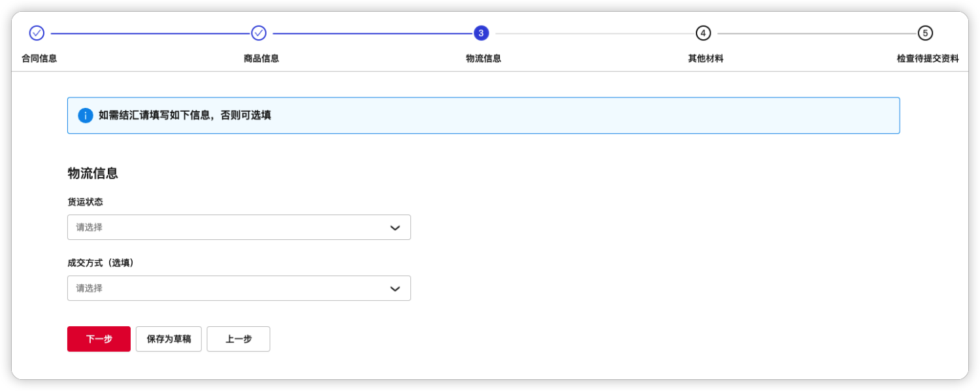Select the step 5 circle icon

point(925,33)
